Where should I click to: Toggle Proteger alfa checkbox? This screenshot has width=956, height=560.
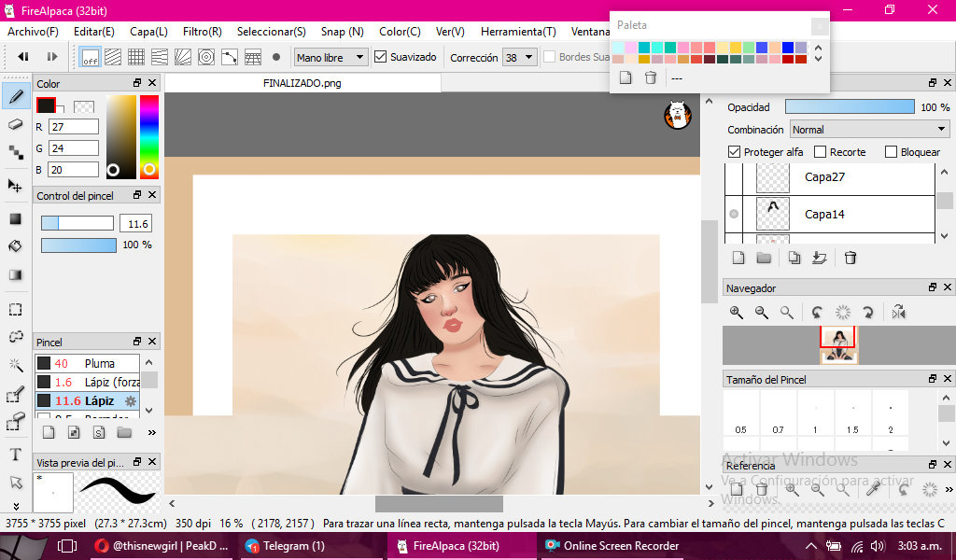[734, 152]
